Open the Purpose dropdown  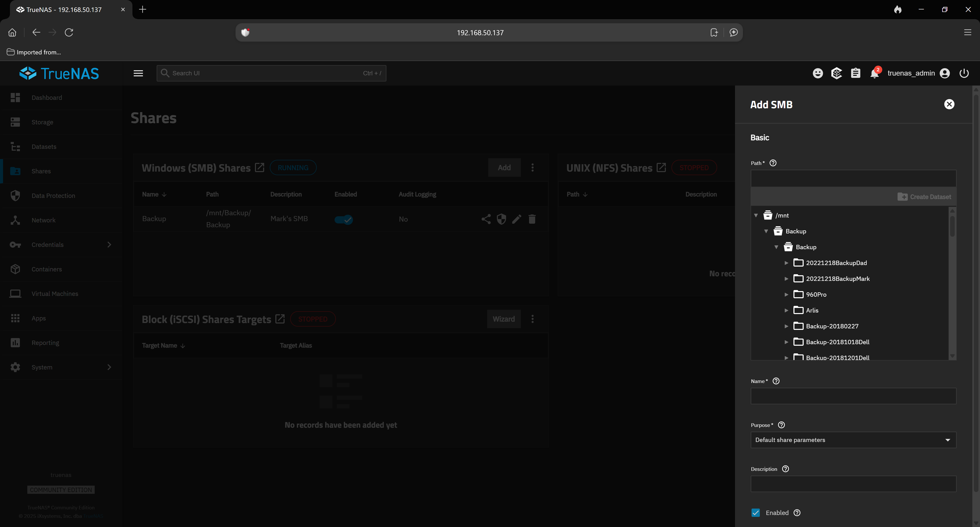853,440
